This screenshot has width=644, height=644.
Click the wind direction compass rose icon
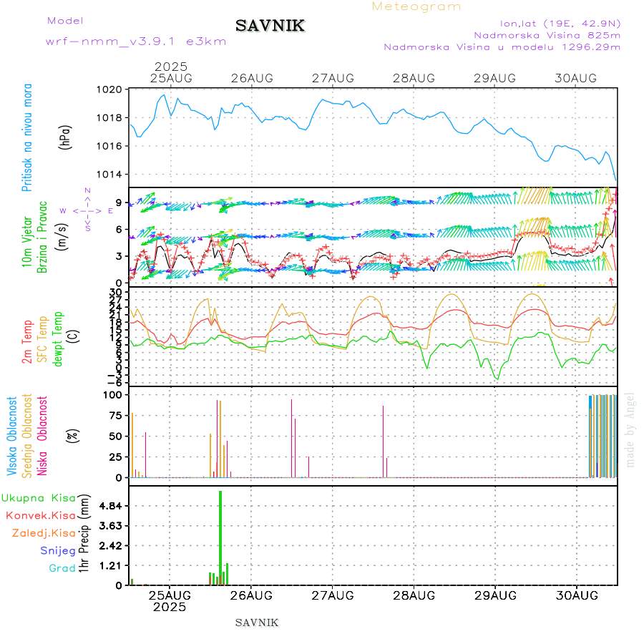[87, 210]
